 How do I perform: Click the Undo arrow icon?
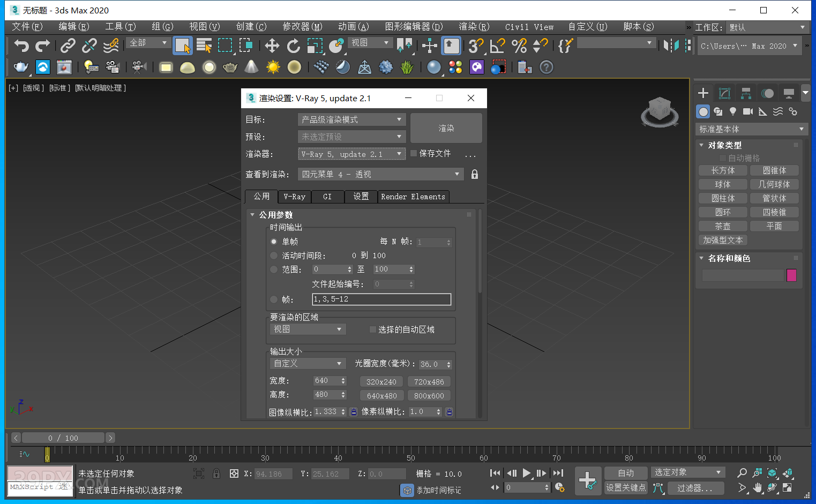point(21,46)
